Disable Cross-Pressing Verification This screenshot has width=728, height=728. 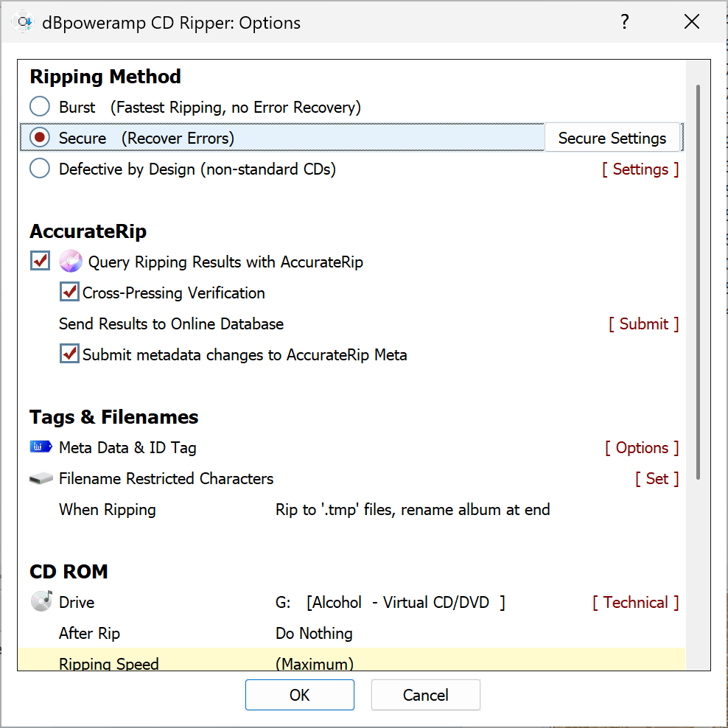tap(69, 291)
